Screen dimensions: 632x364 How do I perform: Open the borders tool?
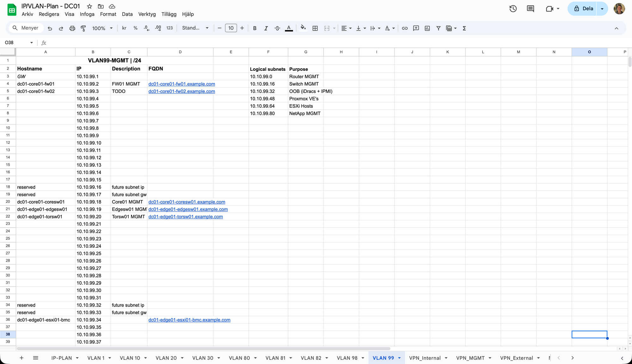(315, 28)
